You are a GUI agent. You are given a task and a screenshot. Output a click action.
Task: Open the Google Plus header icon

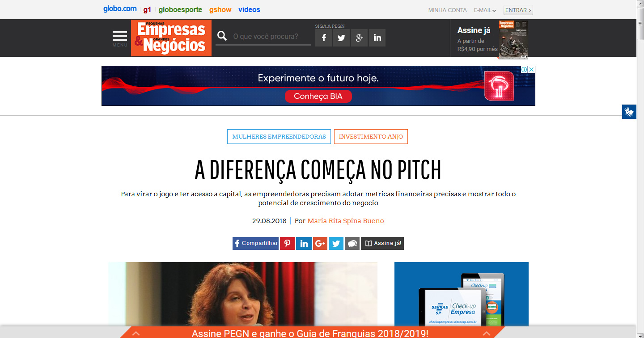[359, 38]
